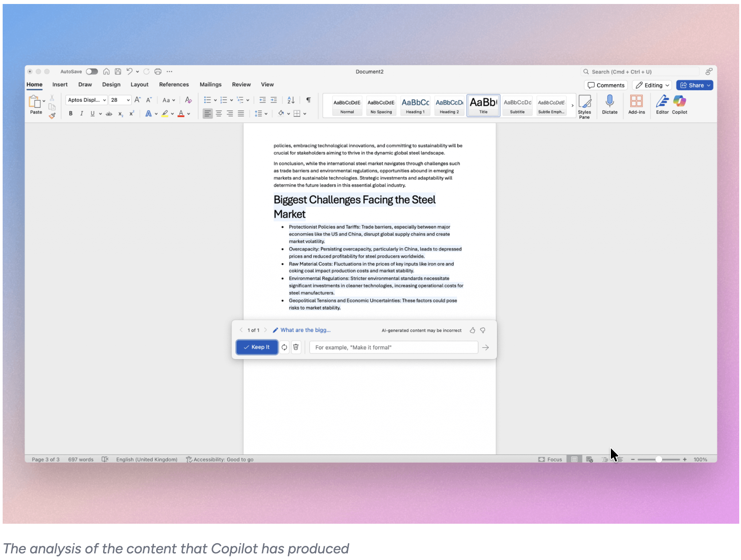Screen dimensions: 741x560
Task: Apply yellow text highlight color
Action: point(165,114)
